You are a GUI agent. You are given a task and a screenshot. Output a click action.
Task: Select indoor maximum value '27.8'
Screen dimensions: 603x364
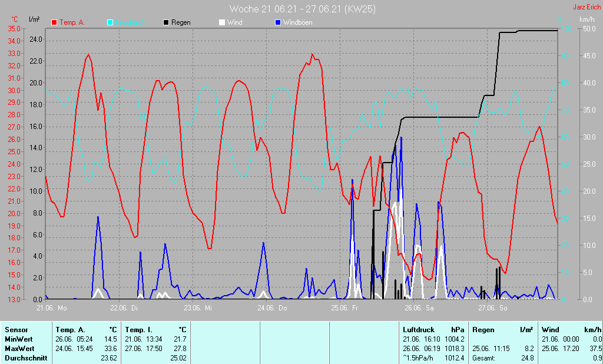(180, 348)
